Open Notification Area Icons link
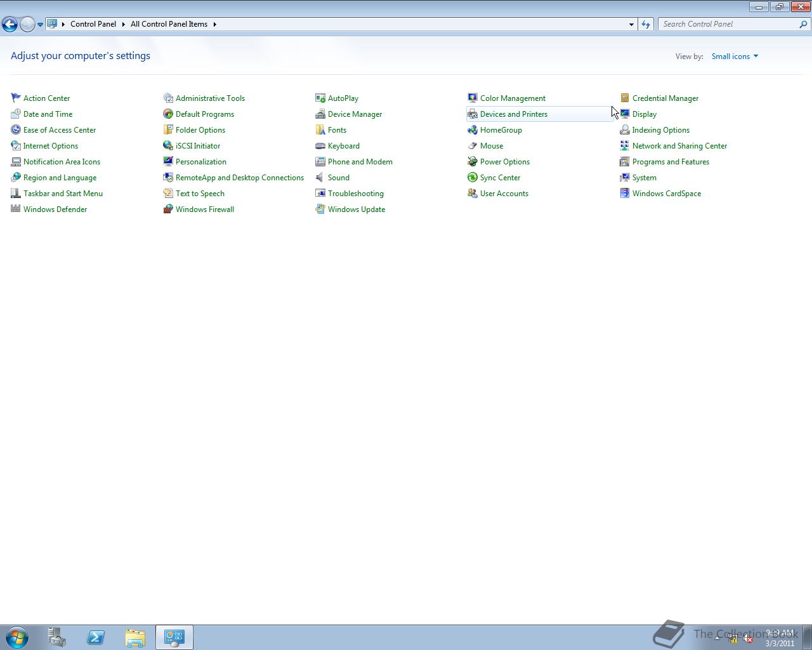 pyautogui.click(x=62, y=162)
